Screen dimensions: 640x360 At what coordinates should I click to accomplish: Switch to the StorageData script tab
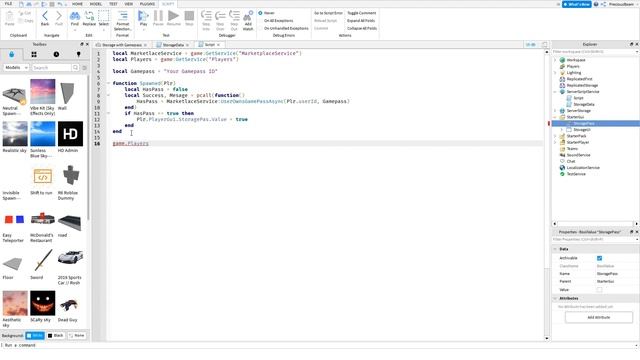[x=173, y=45]
